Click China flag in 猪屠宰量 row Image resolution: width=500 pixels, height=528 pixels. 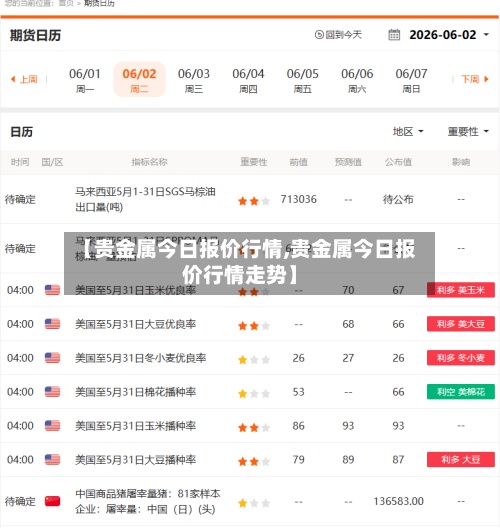(52, 501)
